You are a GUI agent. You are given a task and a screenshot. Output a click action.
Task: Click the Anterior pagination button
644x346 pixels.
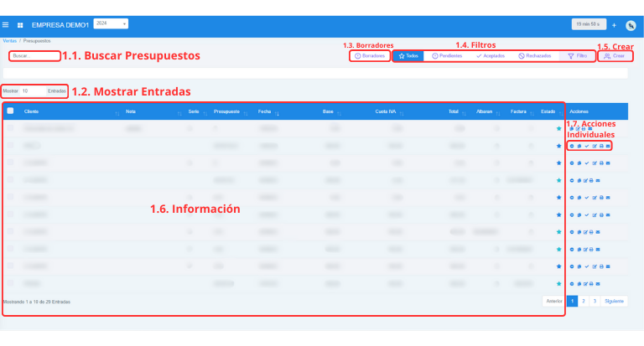click(554, 302)
